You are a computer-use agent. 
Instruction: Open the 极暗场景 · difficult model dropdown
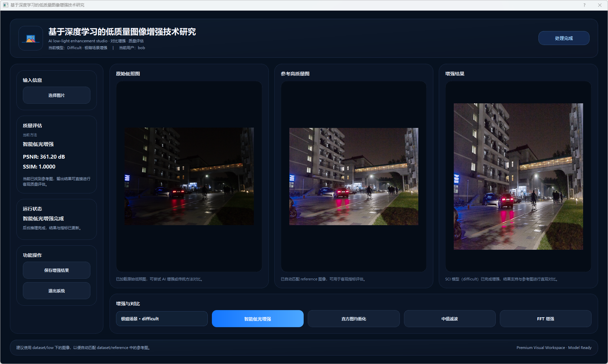pyautogui.click(x=162, y=319)
